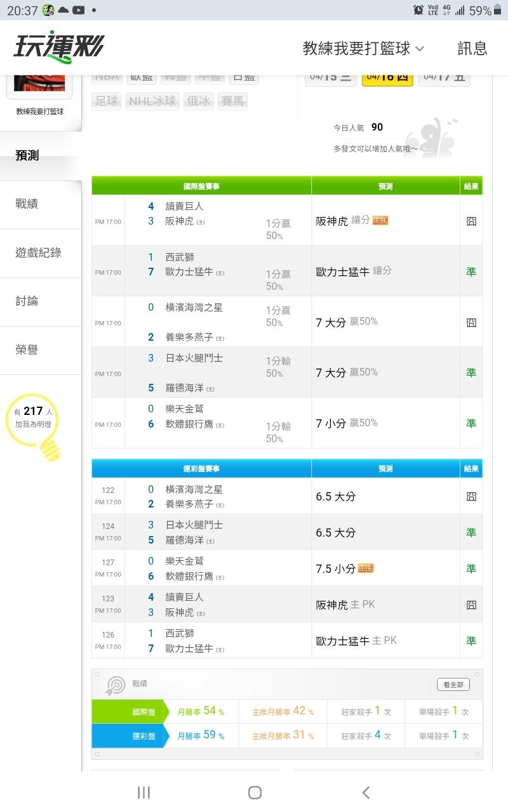The image size is (508, 812).
Task: Select the 足球 sport filter
Action: click(107, 101)
